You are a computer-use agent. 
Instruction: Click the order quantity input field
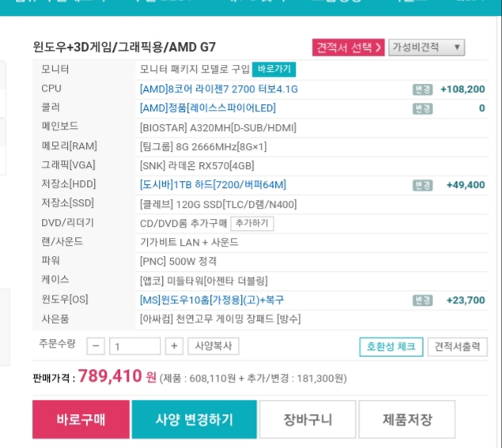click(134, 346)
